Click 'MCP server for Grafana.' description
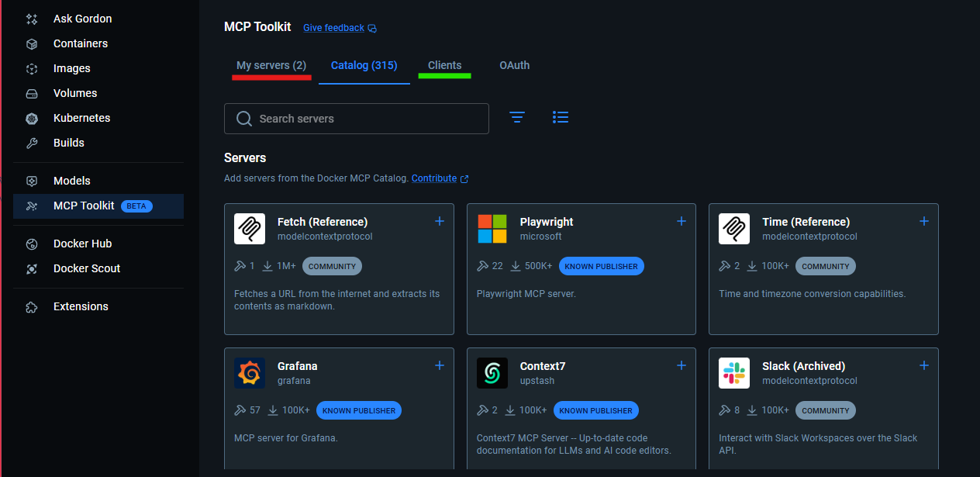Image resolution: width=980 pixels, height=477 pixels. pos(286,438)
